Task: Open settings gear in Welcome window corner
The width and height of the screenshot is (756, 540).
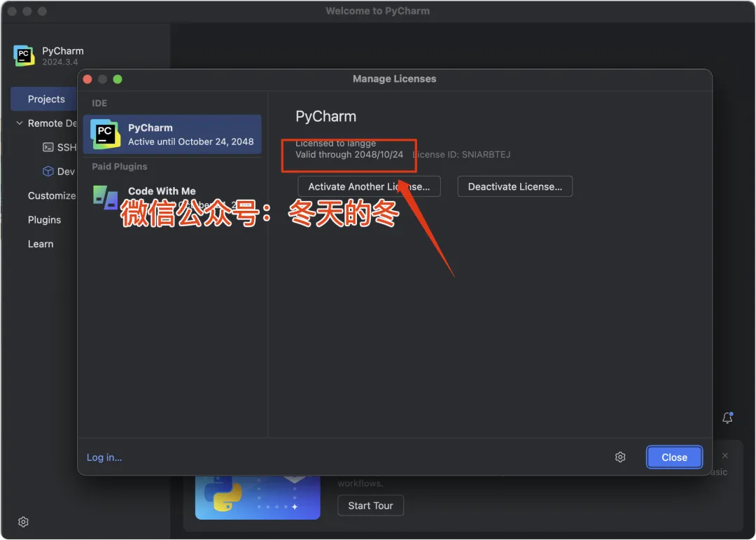Action: pyautogui.click(x=23, y=522)
